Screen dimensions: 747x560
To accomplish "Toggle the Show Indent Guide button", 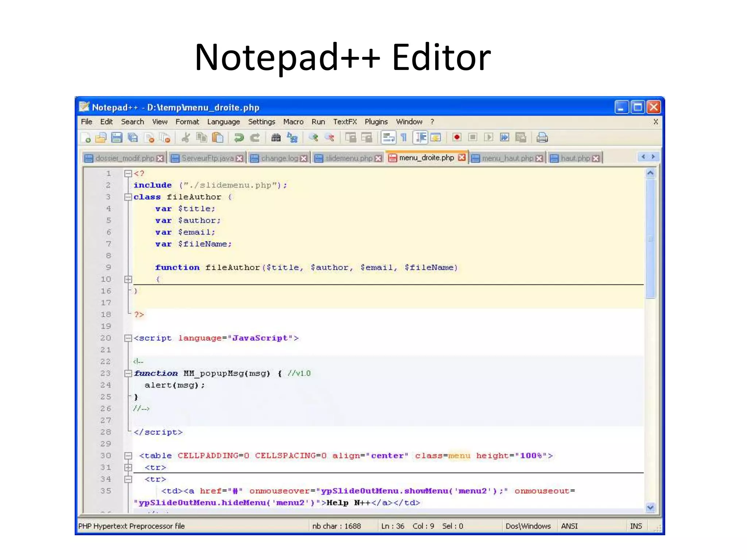I will [x=420, y=138].
